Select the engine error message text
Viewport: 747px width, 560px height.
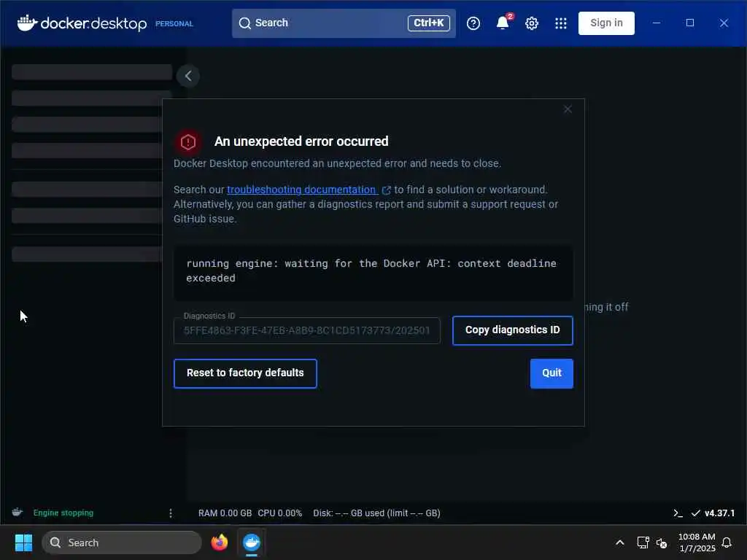click(371, 271)
